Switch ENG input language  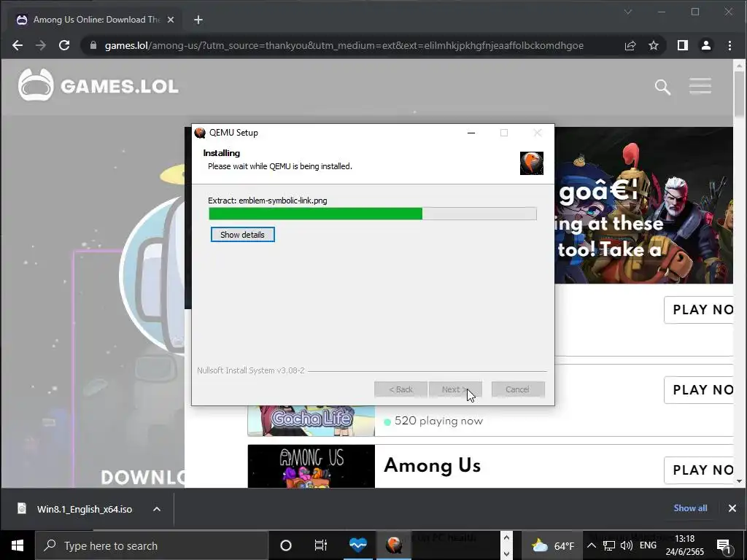(x=648, y=545)
